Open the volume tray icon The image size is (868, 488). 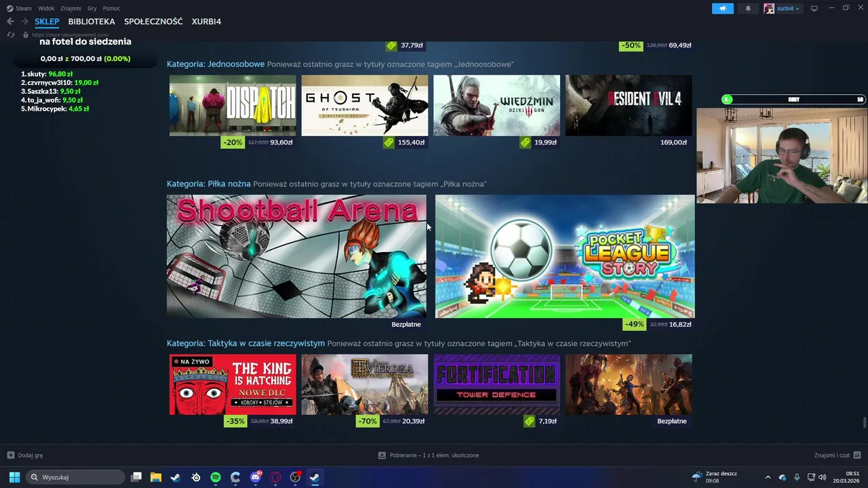822,477
